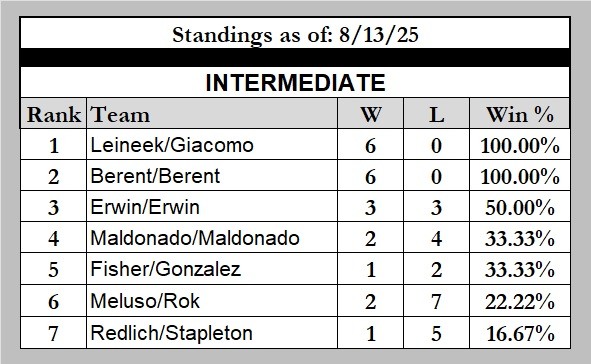Click the L column header
Viewport: 591px width, 364px height.
pos(436,114)
